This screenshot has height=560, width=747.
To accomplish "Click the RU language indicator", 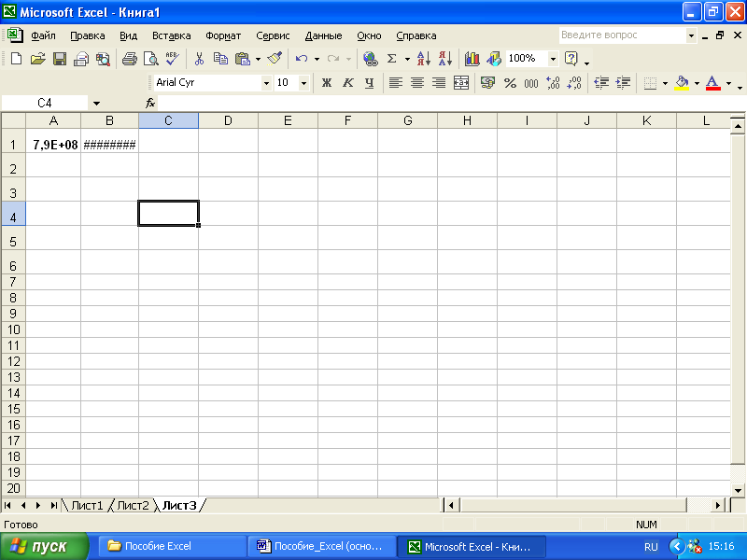I will click(651, 547).
